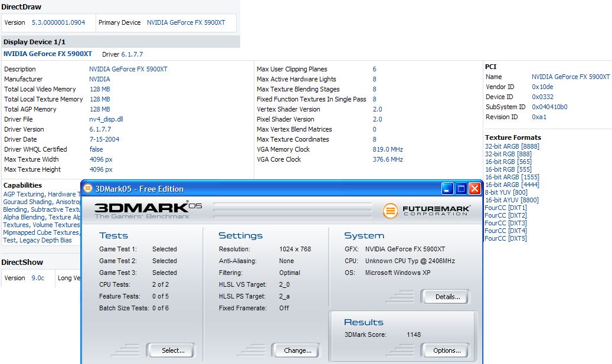This screenshot has height=364, width=612.
Task: Click the Revision ID 0xa1
Action: pos(539,117)
